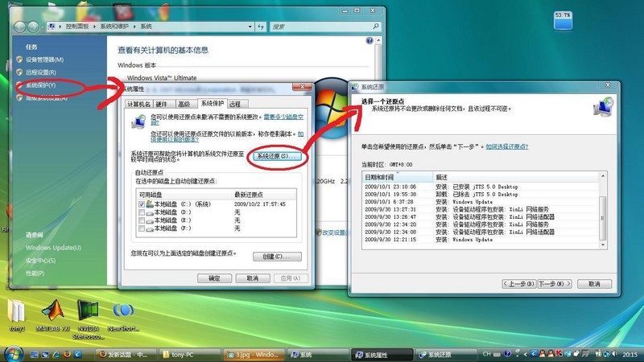Open NVIDIA Stereoscopic desktop shortcut
This screenshot has height=362, width=644.
point(89,319)
